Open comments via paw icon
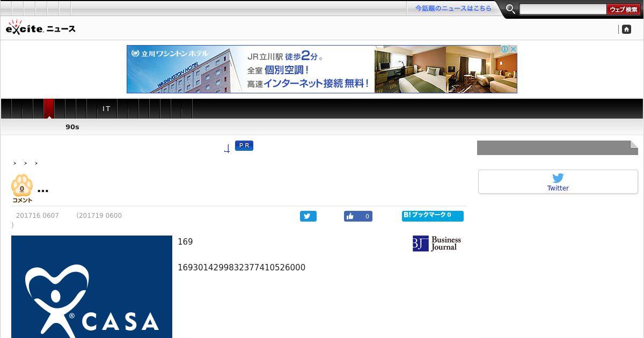Screen dimensions: 644x338 point(22,186)
